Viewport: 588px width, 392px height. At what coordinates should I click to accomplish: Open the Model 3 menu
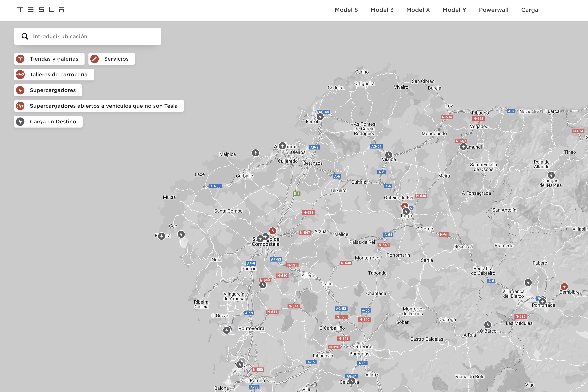[382, 10]
